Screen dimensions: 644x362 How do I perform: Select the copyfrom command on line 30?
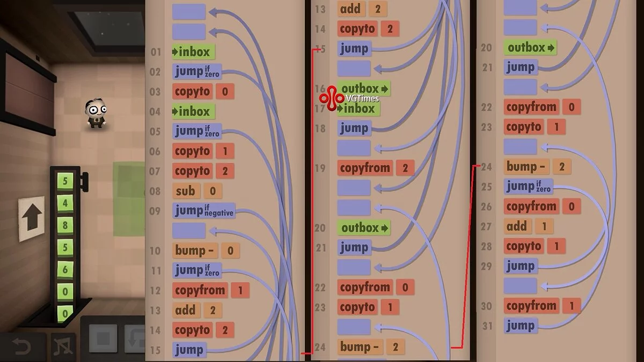531,306
